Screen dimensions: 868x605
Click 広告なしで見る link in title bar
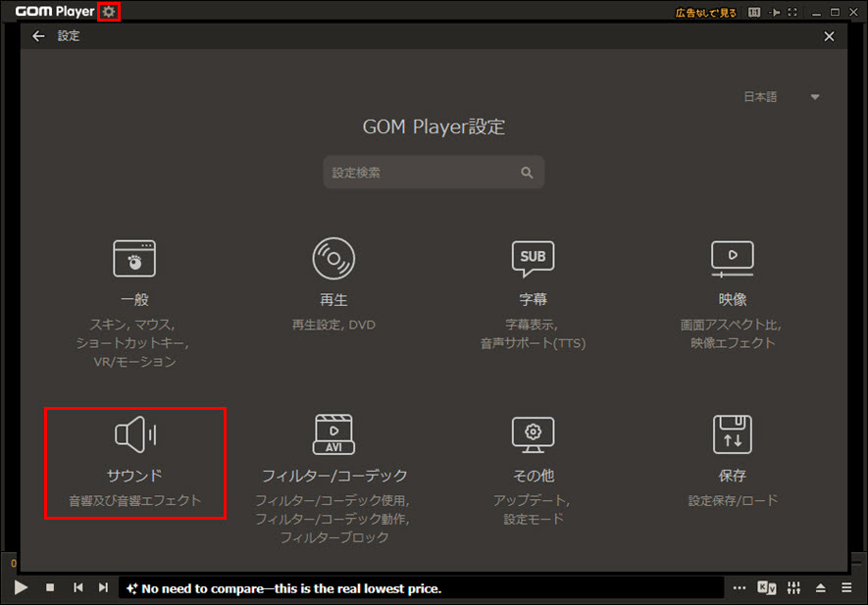coord(706,13)
